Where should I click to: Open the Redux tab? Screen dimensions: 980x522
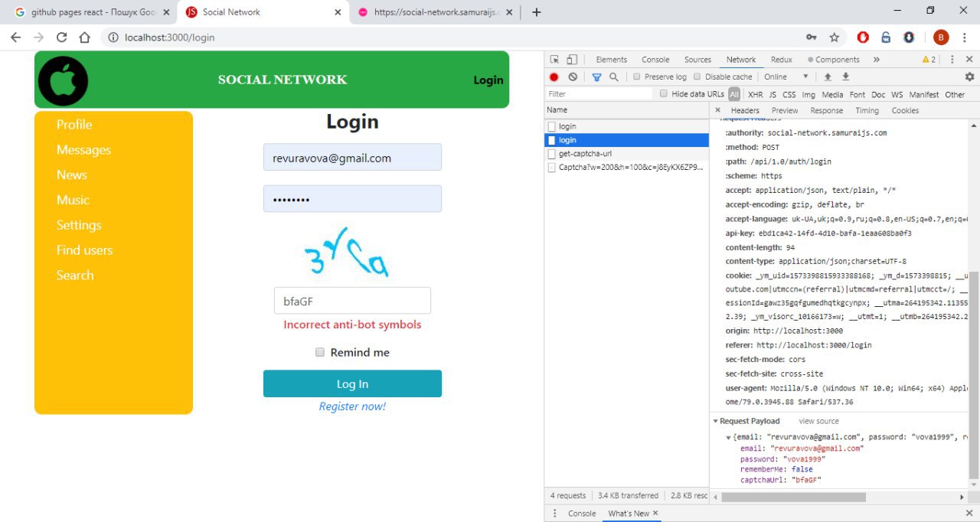[782, 60]
